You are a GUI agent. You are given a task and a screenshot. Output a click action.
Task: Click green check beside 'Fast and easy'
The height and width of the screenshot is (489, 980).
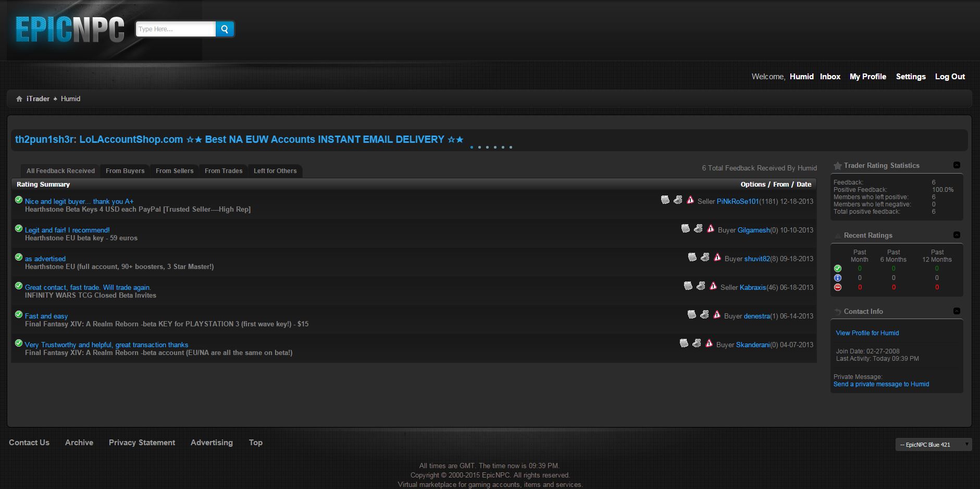pos(19,314)
